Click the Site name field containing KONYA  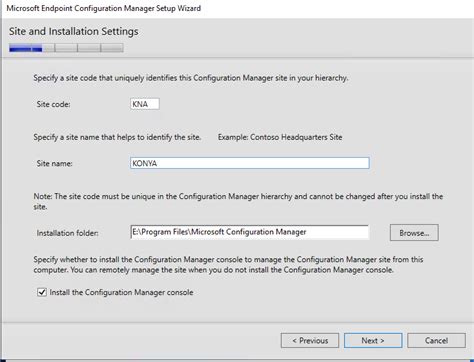(x=250, y=163)
